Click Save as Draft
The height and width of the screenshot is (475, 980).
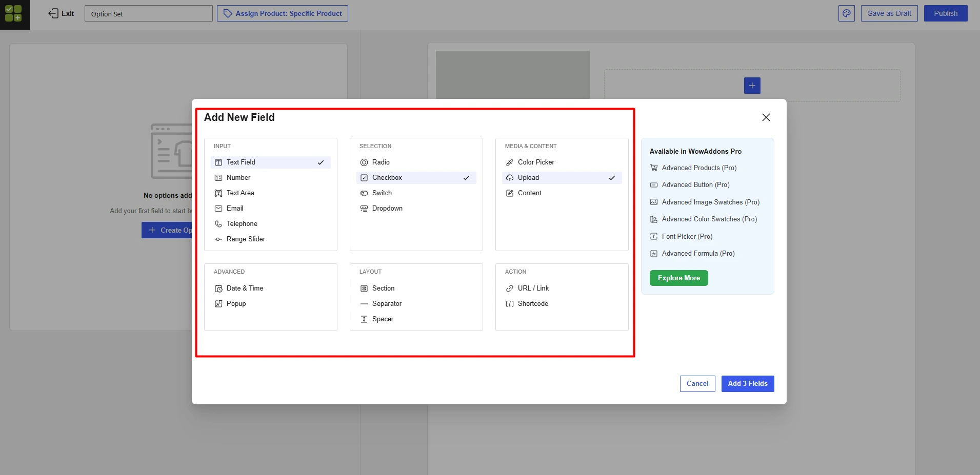(889, 13)
